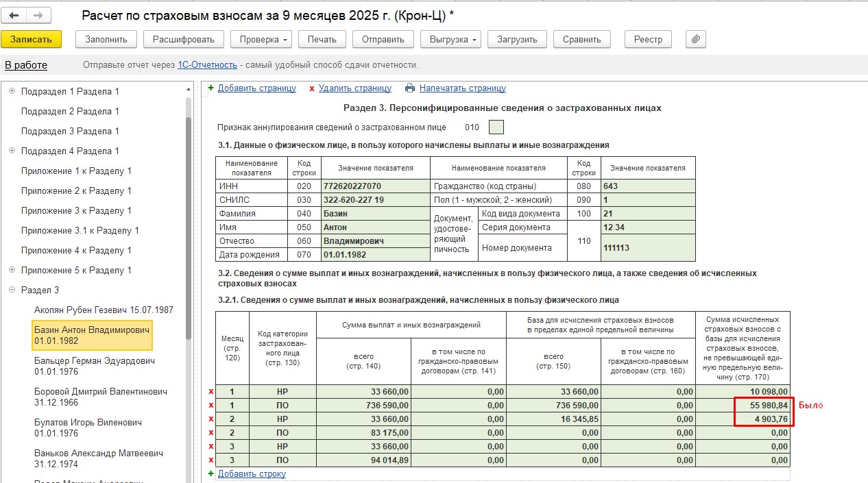Click the printer icon for Напечатать страницу
The image size is (868, 483).
410,88
